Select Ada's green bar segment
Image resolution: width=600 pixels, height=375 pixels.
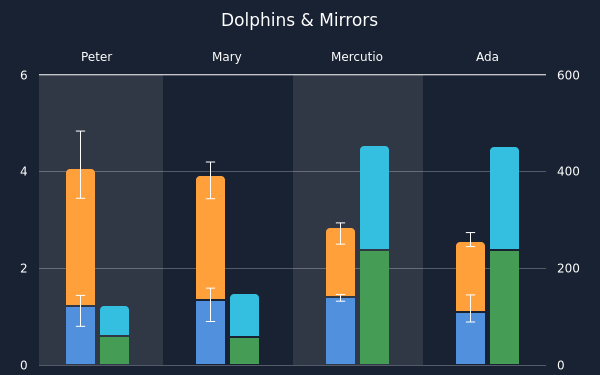point(505,308)
